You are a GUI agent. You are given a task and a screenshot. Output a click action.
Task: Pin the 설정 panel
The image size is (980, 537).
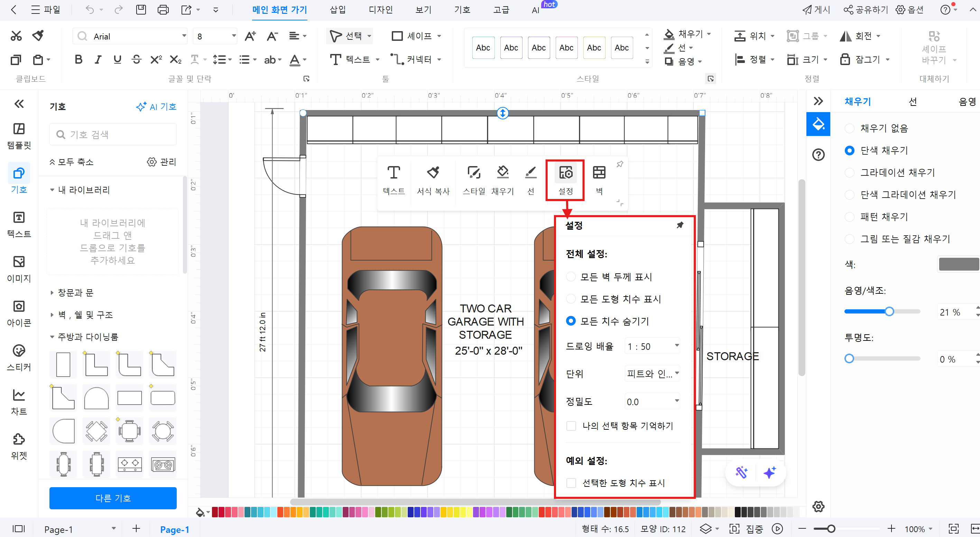[680, 225]
